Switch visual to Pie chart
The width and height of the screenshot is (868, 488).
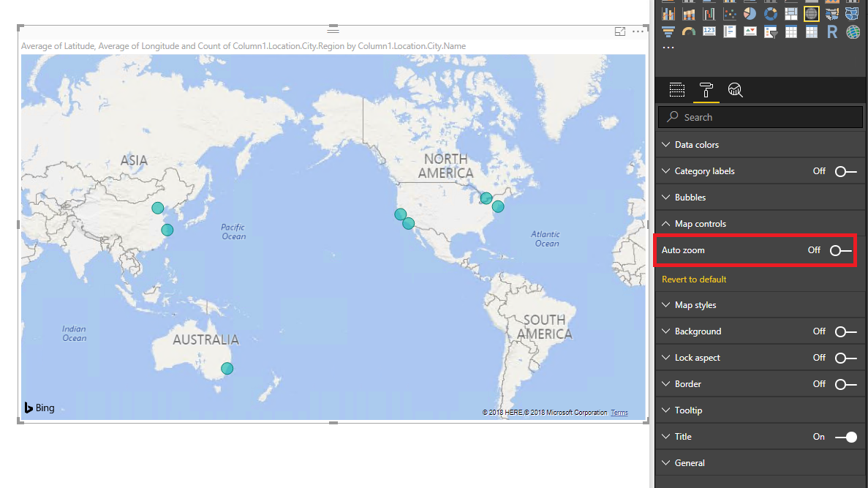[750, 14]
